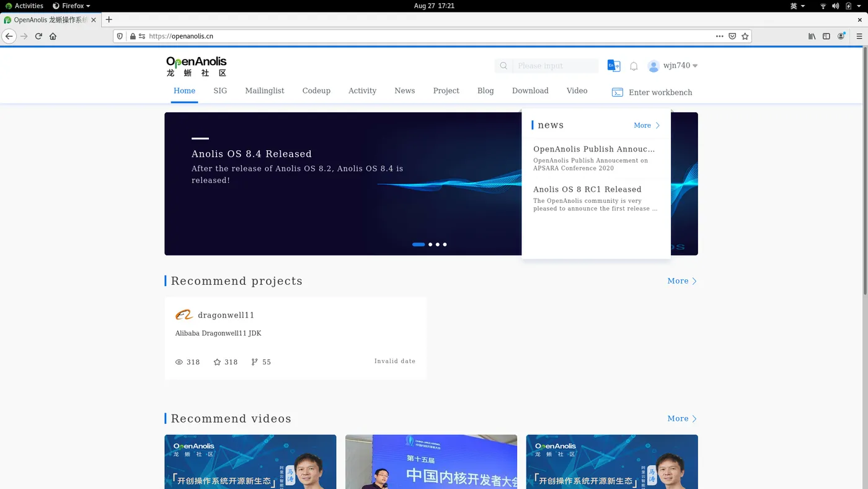Select the second carousel dot
The image size is (868, 489).
coord(430,244)
